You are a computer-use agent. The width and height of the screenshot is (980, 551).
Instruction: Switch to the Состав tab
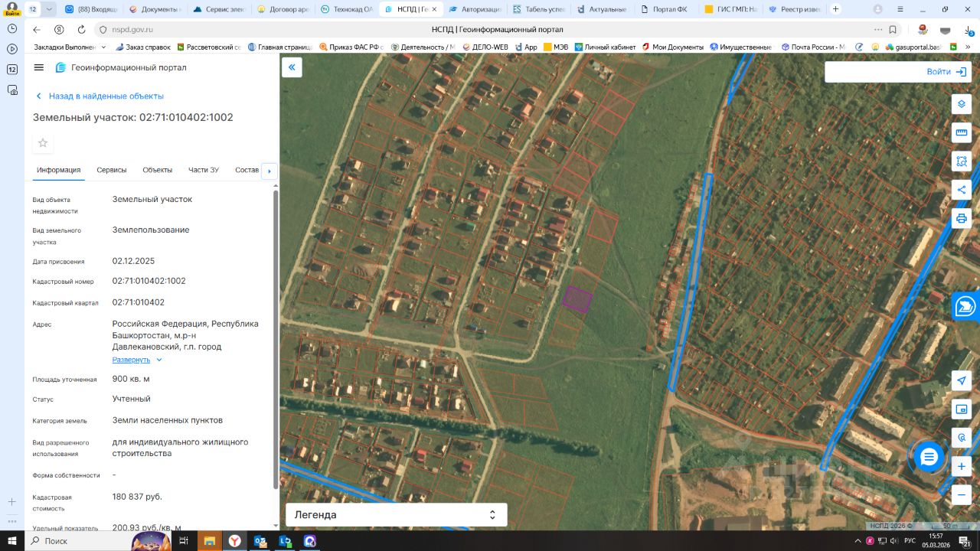tap(247, 170)
